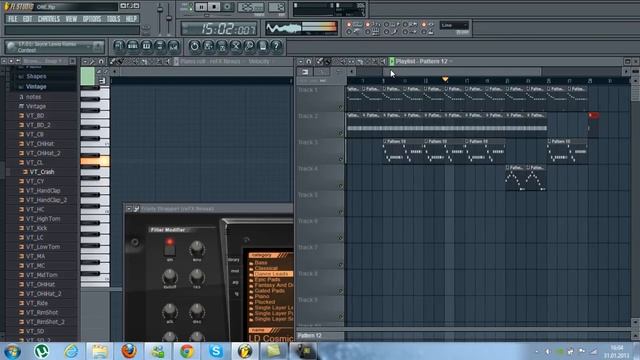640x360 pixels.
Task: Click the Track 2 mute switch
Action: [x=340, y=133]
